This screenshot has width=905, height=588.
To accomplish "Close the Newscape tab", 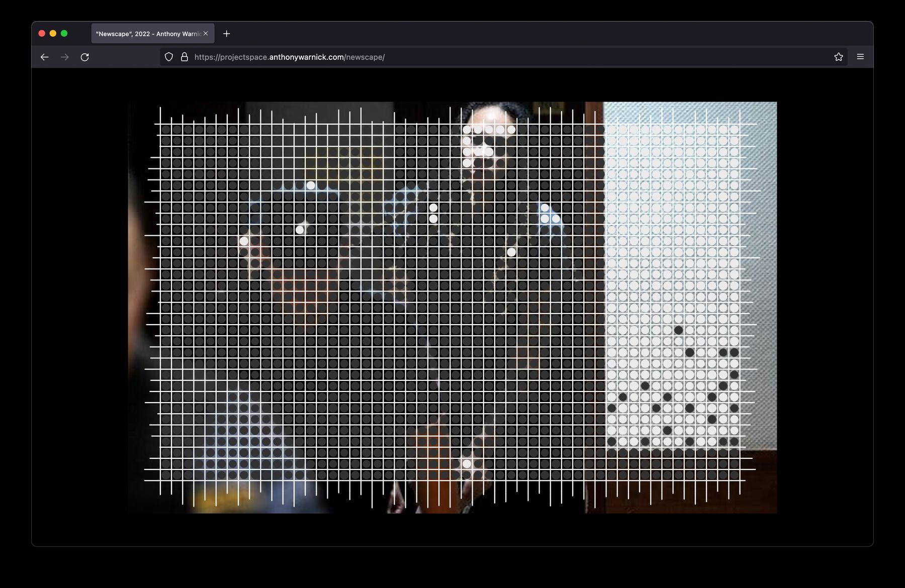I will point(206,34).
